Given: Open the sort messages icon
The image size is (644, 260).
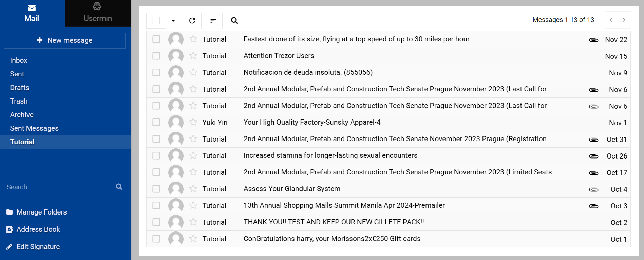Looking at the screenshot, I should click(213, 21).
